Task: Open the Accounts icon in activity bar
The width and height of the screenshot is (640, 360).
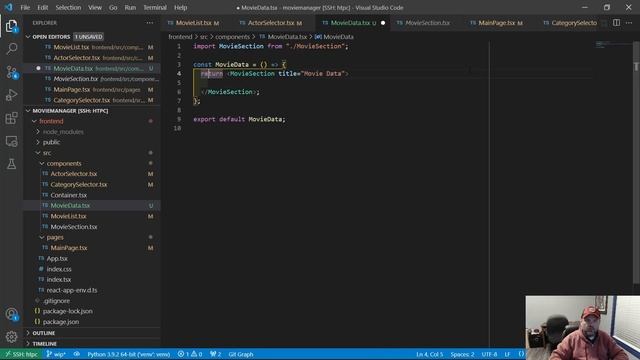Action: [11, 314]
